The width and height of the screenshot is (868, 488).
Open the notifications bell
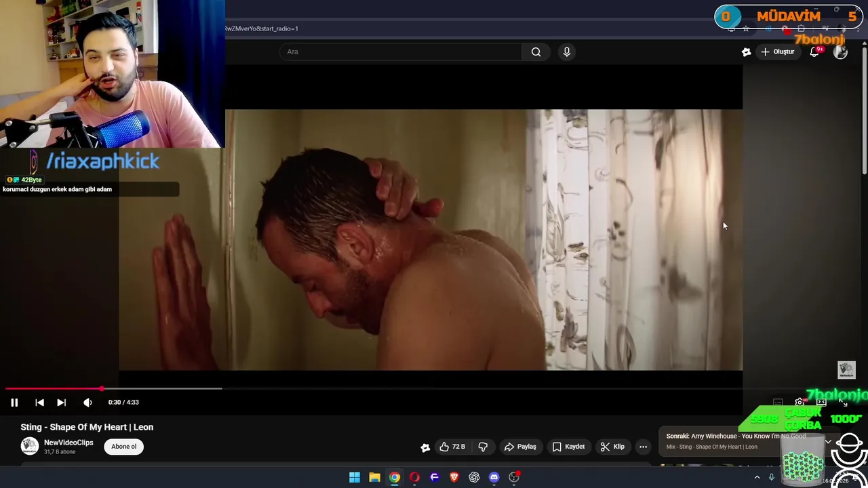pos(814,52)
